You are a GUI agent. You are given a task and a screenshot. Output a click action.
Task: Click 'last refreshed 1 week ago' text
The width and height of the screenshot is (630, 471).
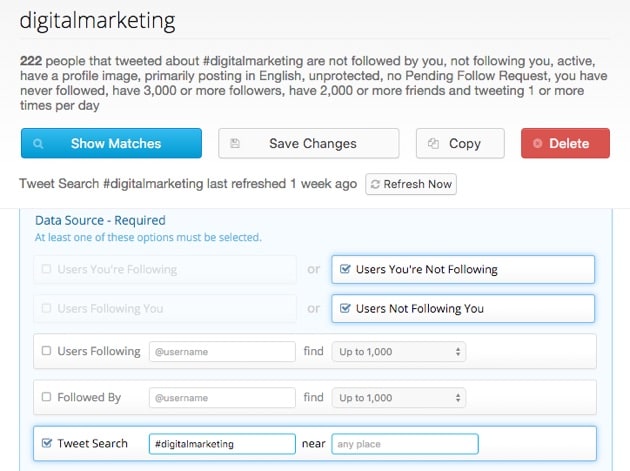(x=282, y=184)
